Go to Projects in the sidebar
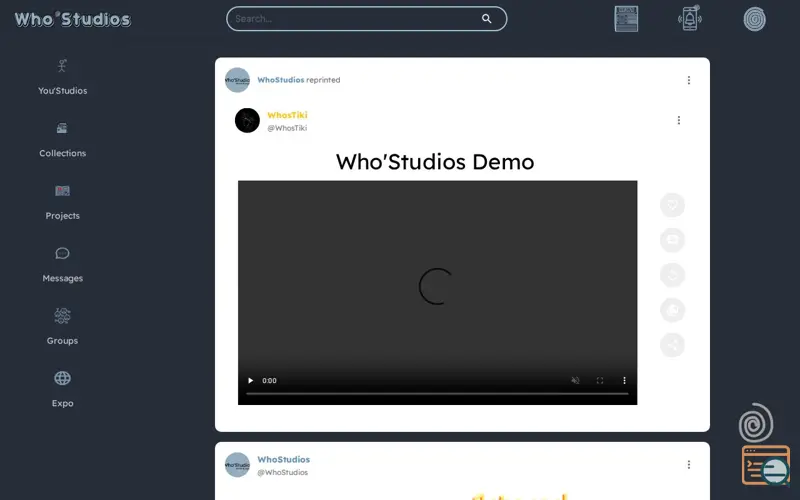The image size is (800, 500). tap(62, 203)
